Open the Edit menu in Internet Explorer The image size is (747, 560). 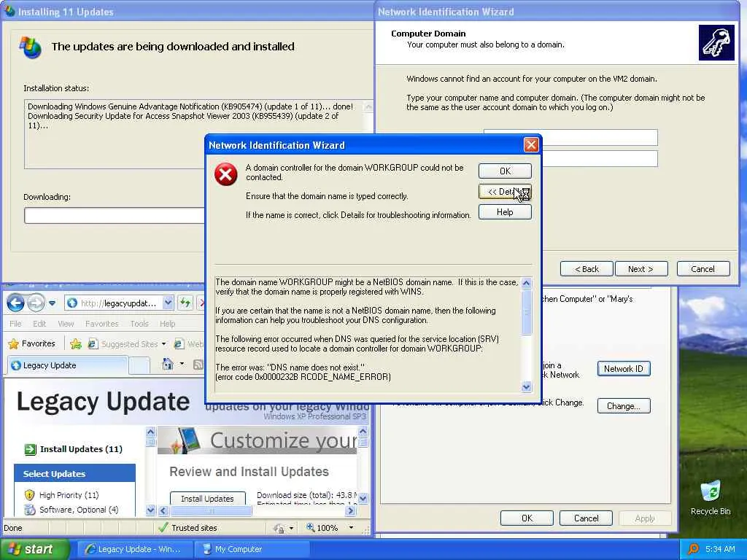(x=39, y=324)
